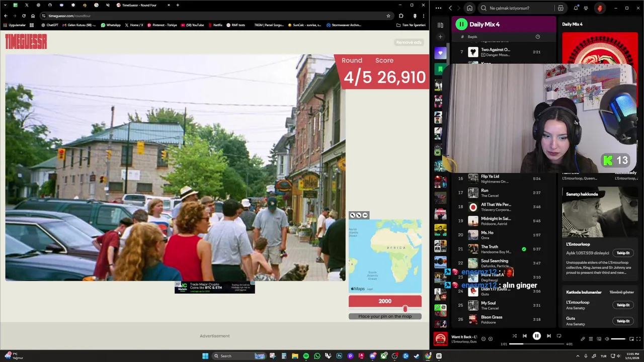
Task: Sort tracks by the duration clock icon
Action: point(537,37)
